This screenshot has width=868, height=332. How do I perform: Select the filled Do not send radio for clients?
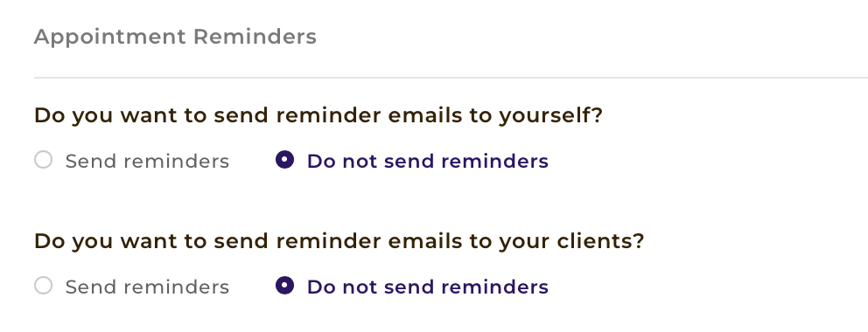(284, 287)
